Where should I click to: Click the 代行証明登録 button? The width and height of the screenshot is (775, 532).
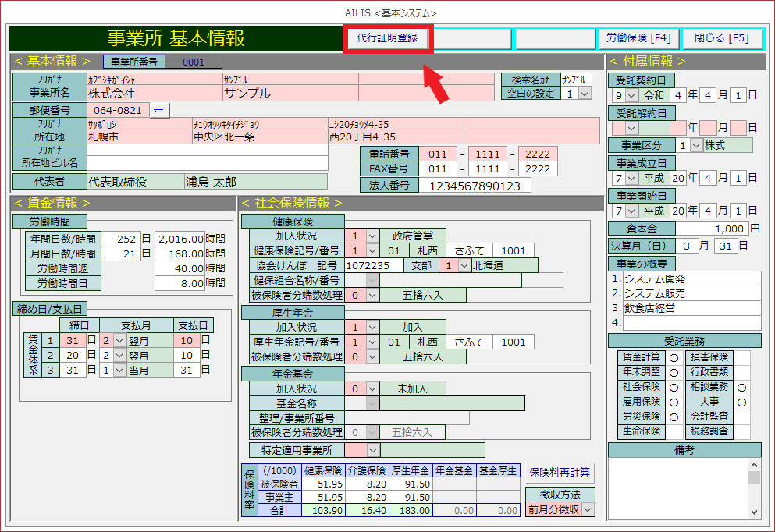pos(387,38)
